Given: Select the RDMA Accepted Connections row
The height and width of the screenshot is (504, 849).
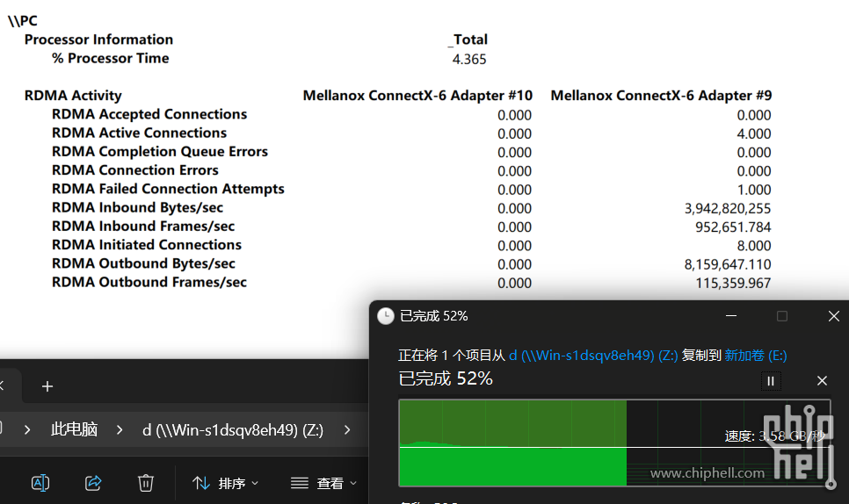Looking at the screenshot, I should click(x=149, y=114).
